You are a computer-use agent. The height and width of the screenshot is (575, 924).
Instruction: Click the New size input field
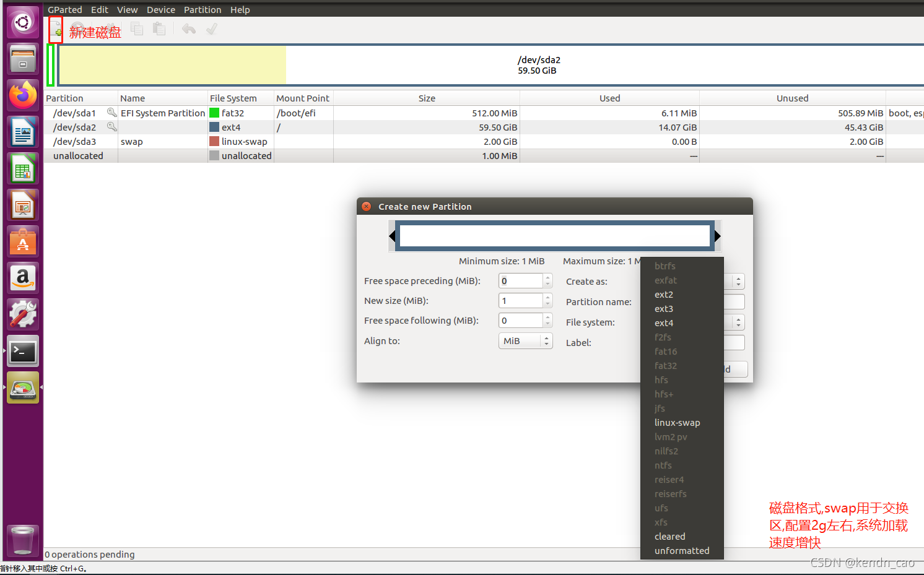point(521,301)
